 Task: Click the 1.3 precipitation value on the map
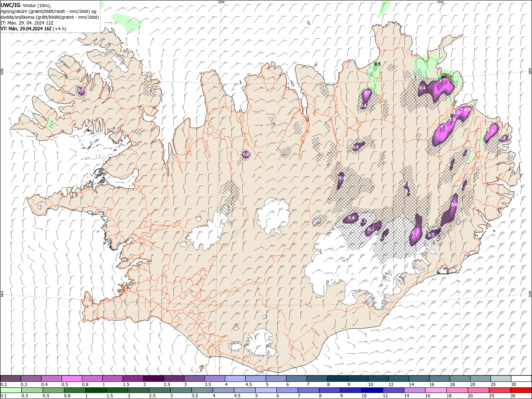coord(444,128)
